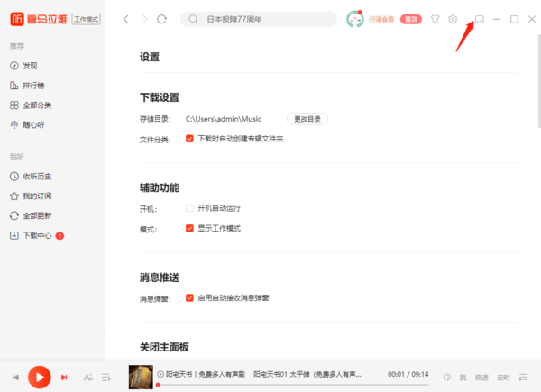Enable 开机自动运行 checkbox

tap(189, 208)
